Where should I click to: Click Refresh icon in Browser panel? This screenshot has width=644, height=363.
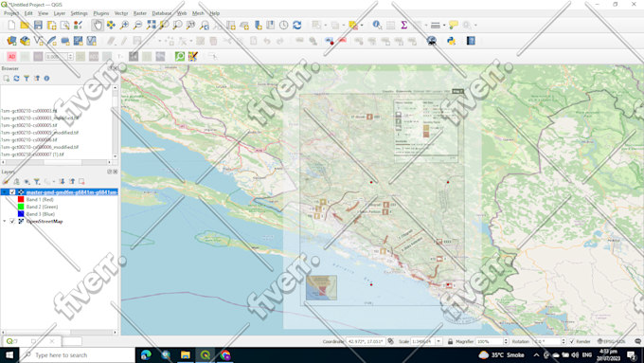coord(16,78)
